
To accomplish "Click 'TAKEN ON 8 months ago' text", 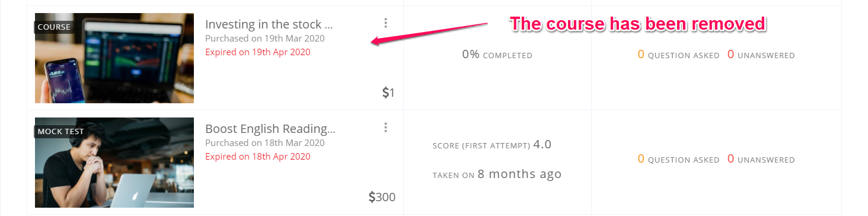I will click(x=497, y=174).
